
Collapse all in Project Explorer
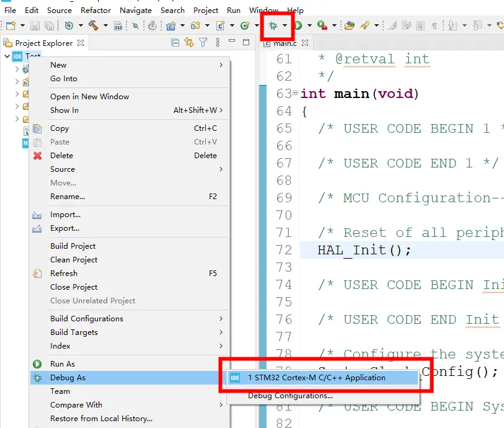[175, 43]
